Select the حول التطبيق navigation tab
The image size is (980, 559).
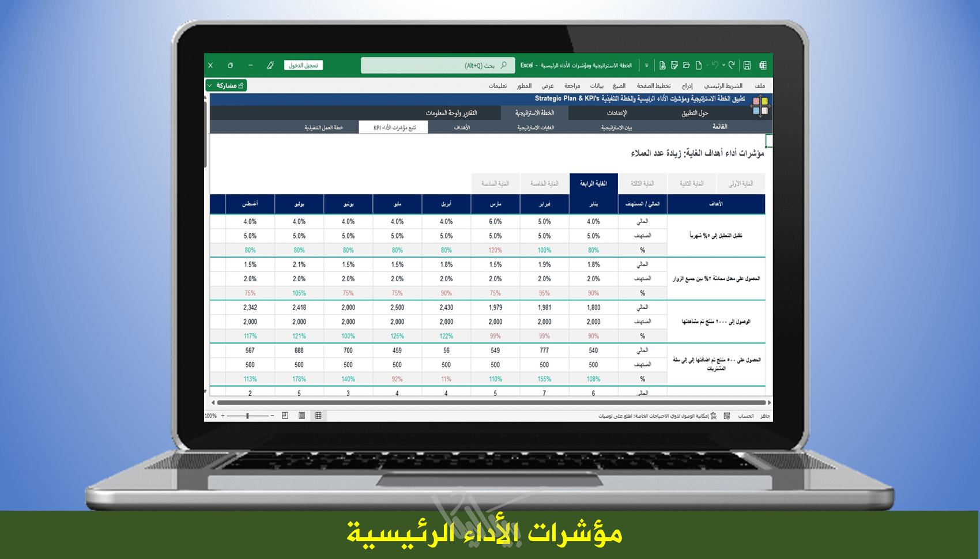pyautogui.click(x=695, y=113)
